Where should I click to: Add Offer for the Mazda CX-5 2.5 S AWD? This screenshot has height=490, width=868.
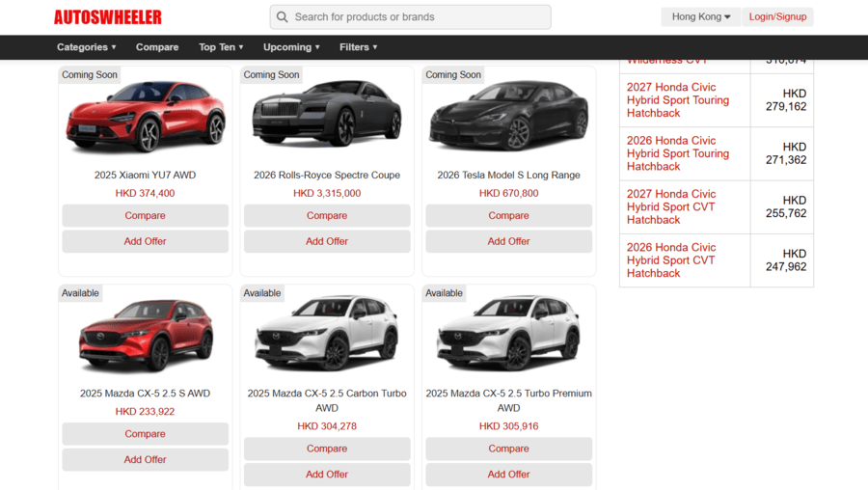[x=145, y=459]
